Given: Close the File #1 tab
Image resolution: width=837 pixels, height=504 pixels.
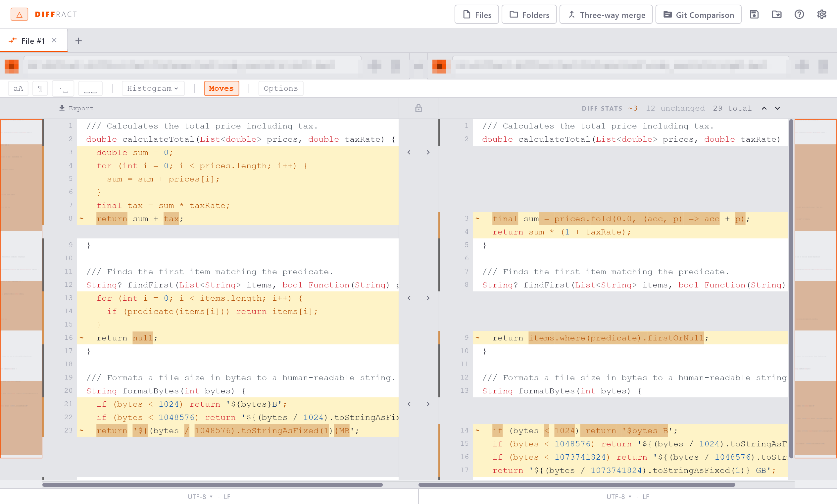Looking at the screenshot, I should tap(54, 40).
